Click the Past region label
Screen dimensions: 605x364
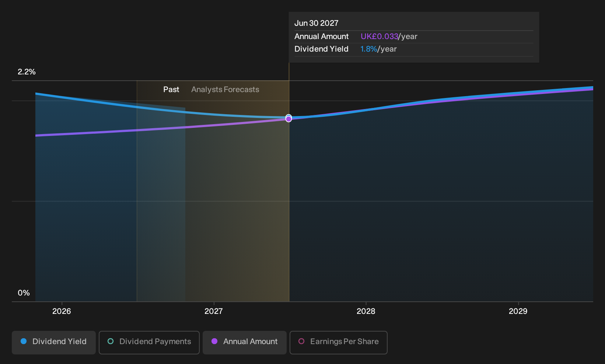(x=171, y=90)
